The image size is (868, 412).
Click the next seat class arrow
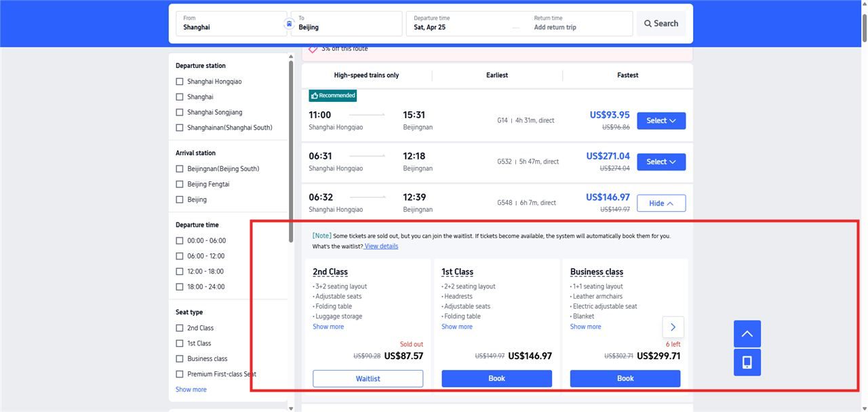[673, 327]
